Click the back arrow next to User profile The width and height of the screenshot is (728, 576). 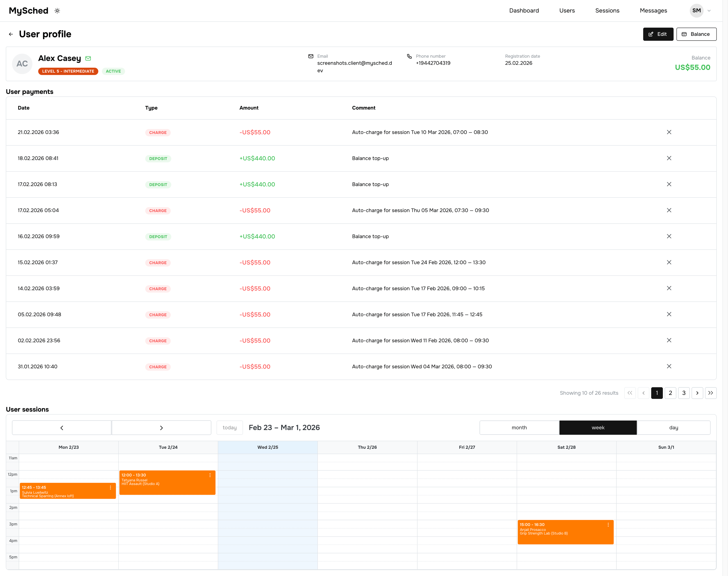pos(11,34)
